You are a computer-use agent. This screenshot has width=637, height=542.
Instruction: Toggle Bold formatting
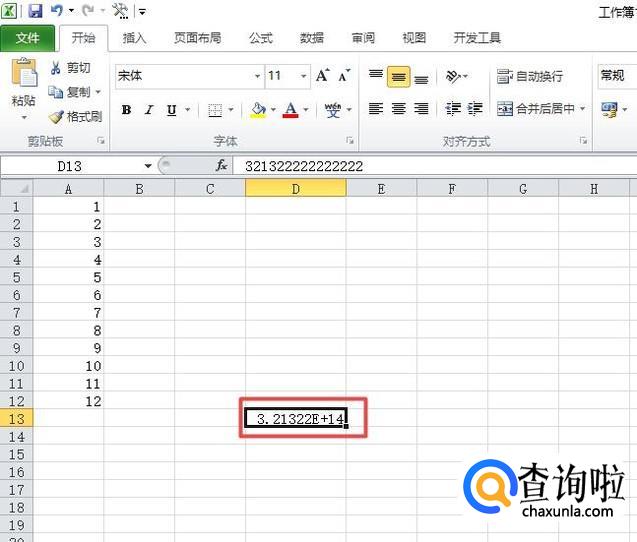pos(126,110)
